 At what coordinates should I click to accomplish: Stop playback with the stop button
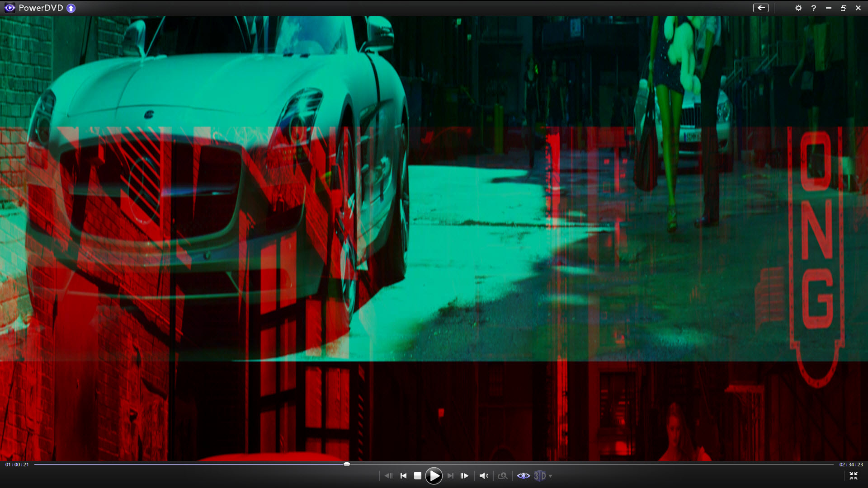[x=418, y=476]
